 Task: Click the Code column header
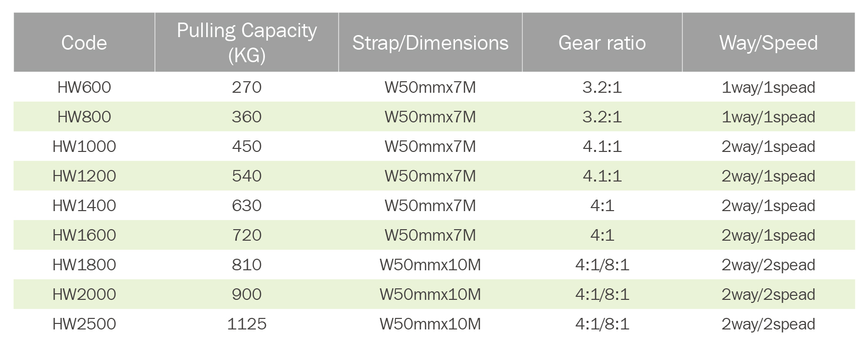pos(84,43)
